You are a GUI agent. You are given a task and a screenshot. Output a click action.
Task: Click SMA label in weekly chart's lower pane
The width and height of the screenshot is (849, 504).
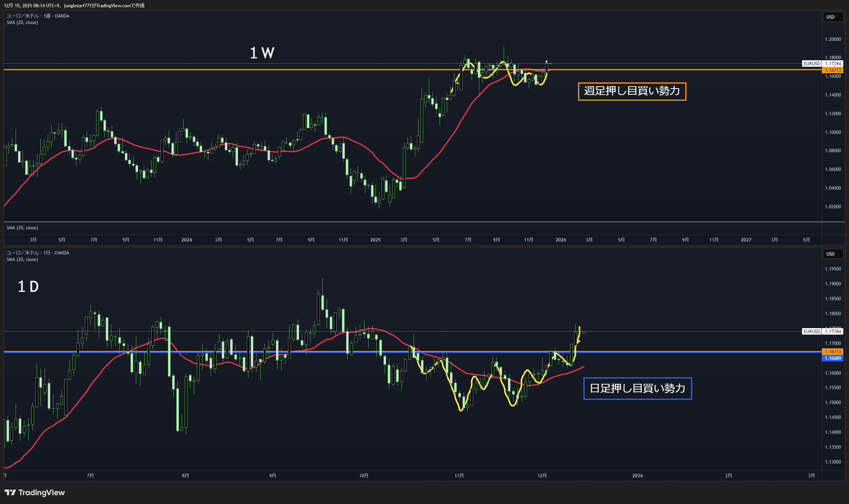coord(22,228)
